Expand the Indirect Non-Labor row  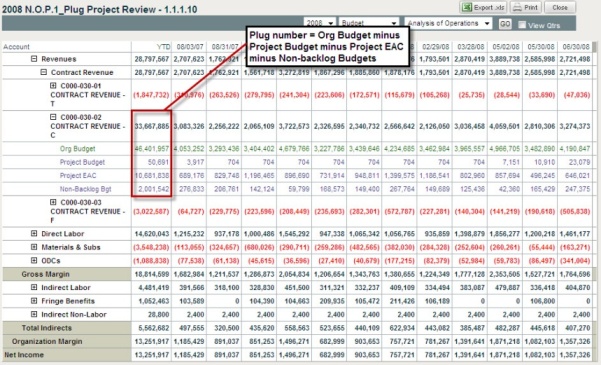[x=34, y=314]
